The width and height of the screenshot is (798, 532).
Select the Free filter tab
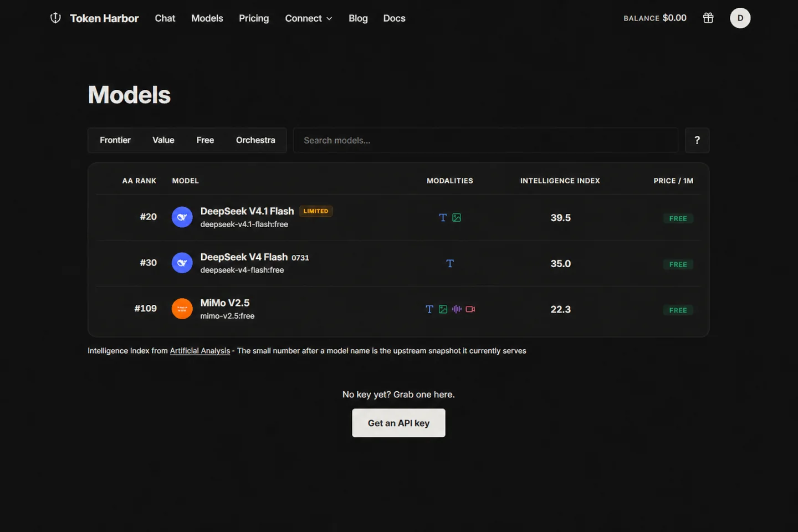point(205,140)
